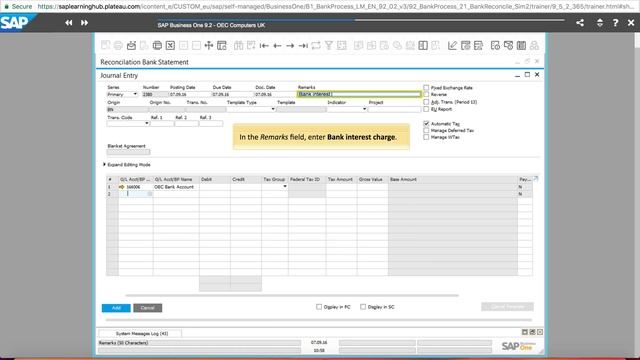The image size is (640, 360).
Task: Click the Posting Date field
Action: (190, 94)
